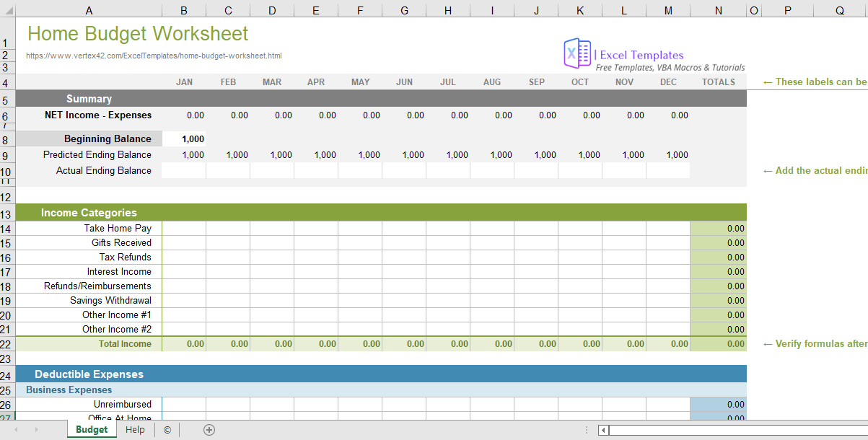868x440 pixels.
Task: Select row 8 header
Action: pyautogui.click(x=7, y=138)
